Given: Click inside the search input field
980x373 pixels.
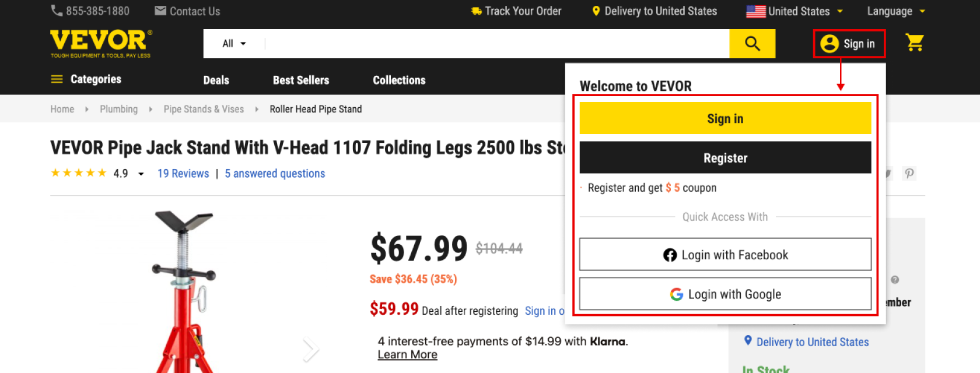Looking at the screenshot, I should coord(497,44).
